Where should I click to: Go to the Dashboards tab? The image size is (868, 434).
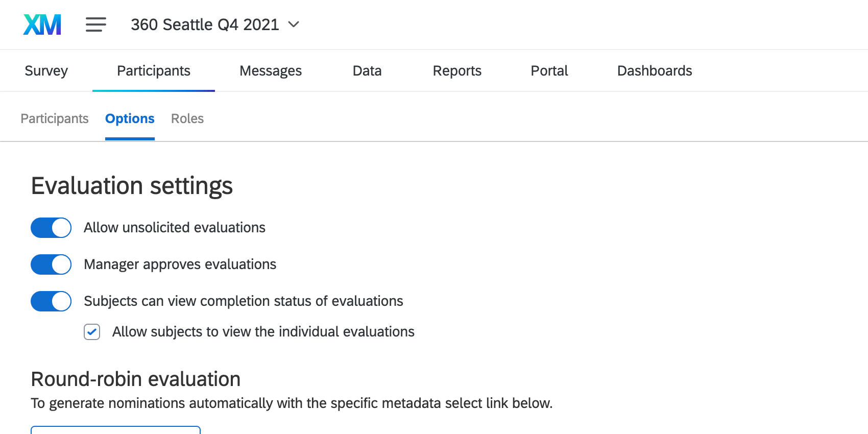(x=655, y=70)
